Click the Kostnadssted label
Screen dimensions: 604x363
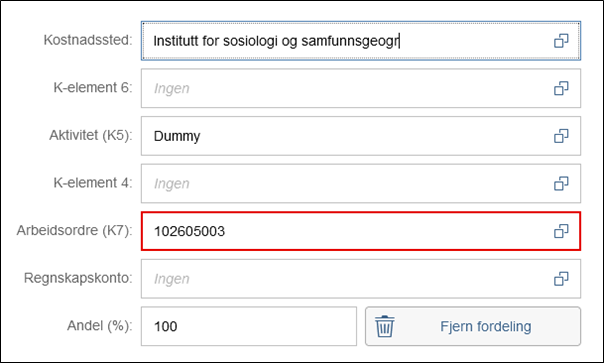88,40
